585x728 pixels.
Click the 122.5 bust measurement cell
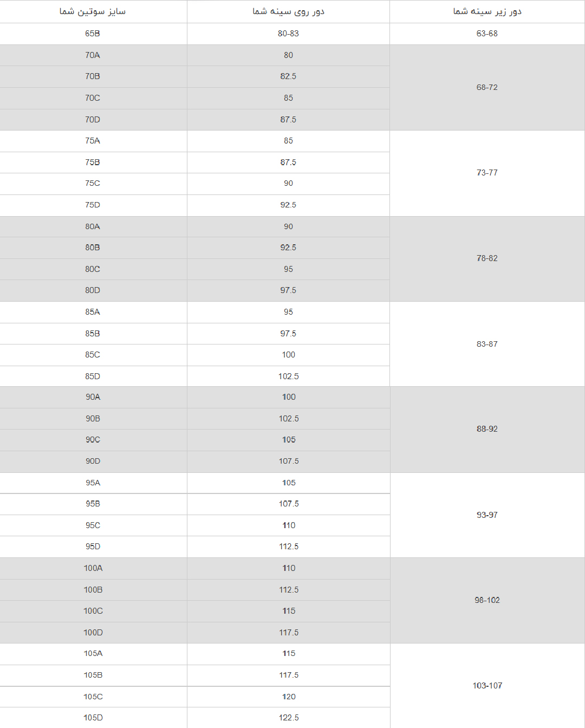pyautogui.click(x=289, y=718)
